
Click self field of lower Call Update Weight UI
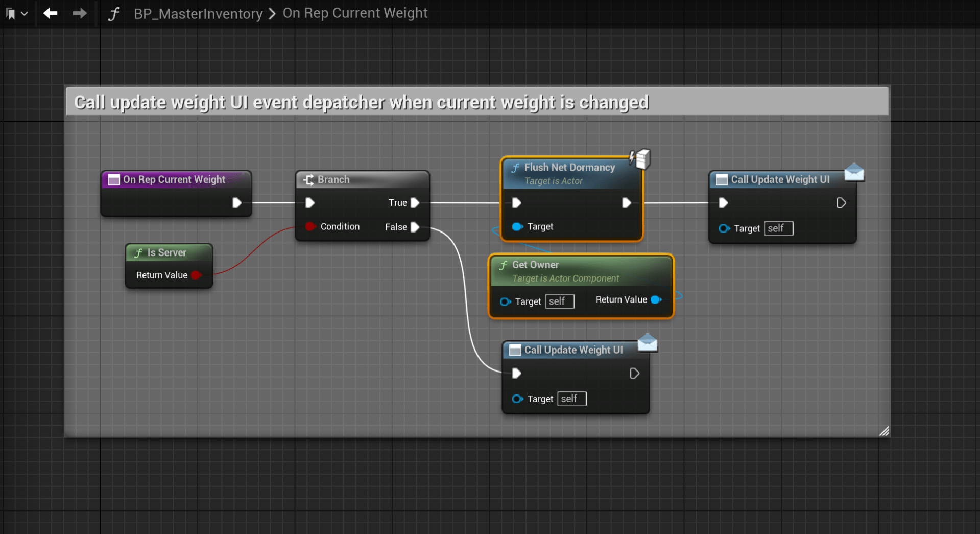pyautogui.click(x=572, y=399)
